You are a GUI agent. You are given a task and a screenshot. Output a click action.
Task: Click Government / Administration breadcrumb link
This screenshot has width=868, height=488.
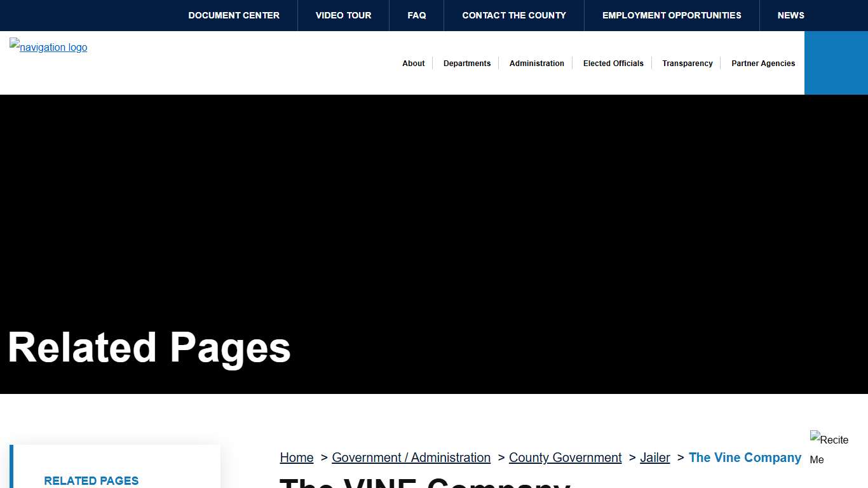pyautogui.click(x=411, y=457)
